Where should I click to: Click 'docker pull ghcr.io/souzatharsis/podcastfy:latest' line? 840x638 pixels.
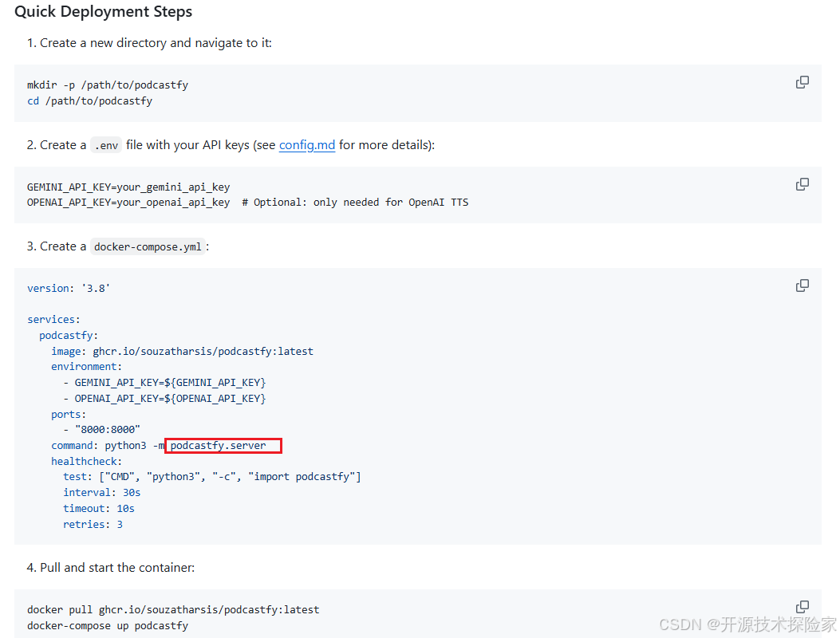(x=173, y=610)
